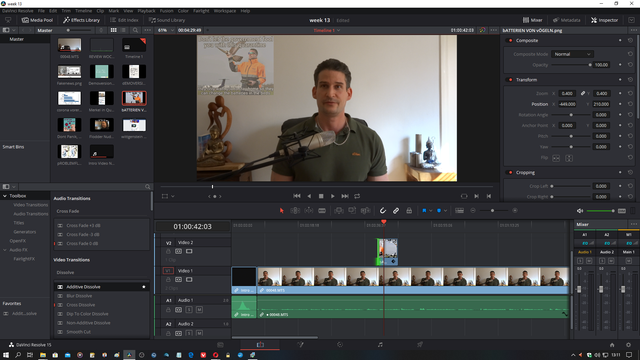Adjust the timeline zoom slider
Screen dimensions: 640x360
(x=493, y=211)
